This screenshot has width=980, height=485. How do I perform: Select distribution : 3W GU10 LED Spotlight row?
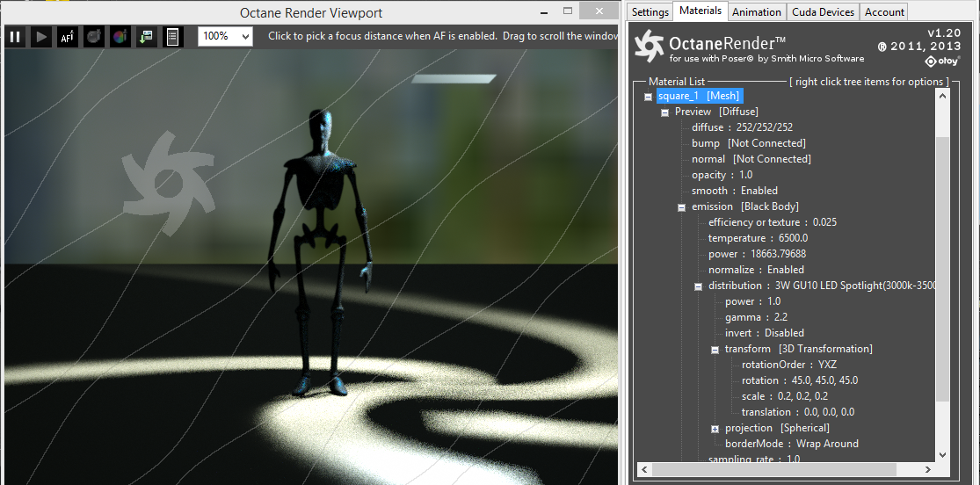(821, 286)
